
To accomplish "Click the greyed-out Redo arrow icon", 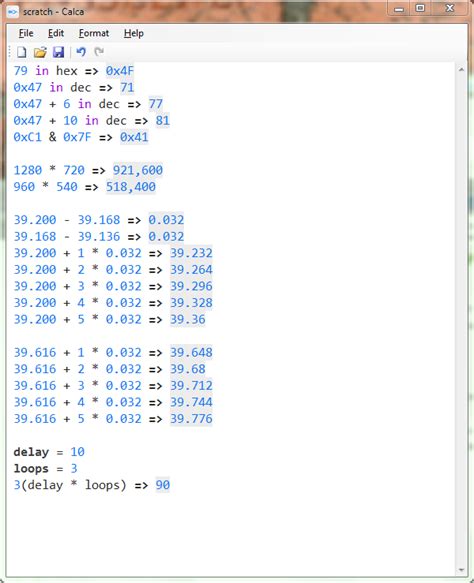I will pyautogui.click(x=99, y=52).
